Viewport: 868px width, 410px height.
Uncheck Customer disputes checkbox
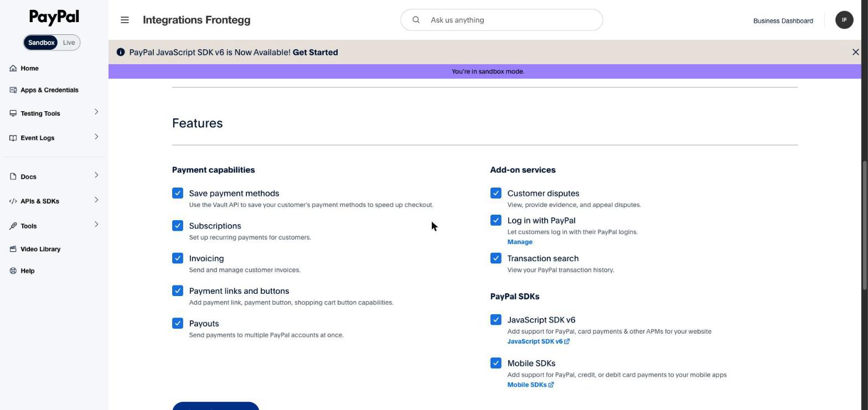point(496,193)
